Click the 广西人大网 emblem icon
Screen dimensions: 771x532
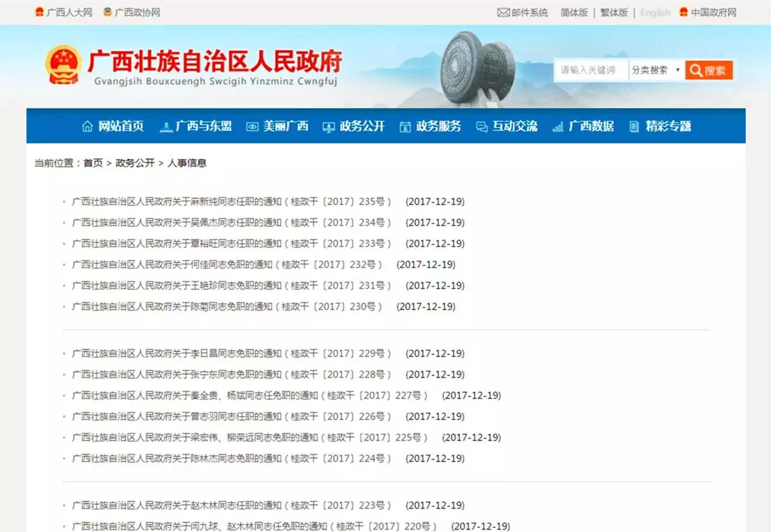point(40,12)
